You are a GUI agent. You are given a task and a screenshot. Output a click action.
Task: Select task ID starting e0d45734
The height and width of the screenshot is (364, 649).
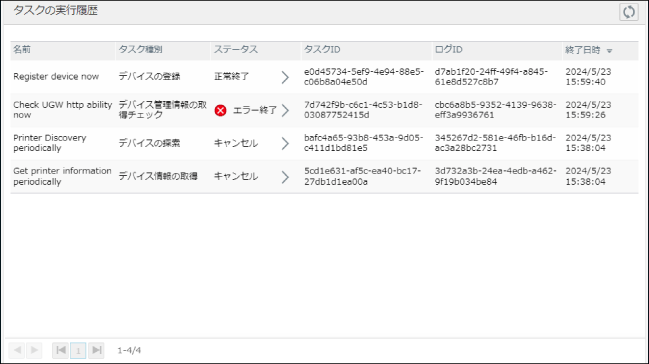click(364, 77)
